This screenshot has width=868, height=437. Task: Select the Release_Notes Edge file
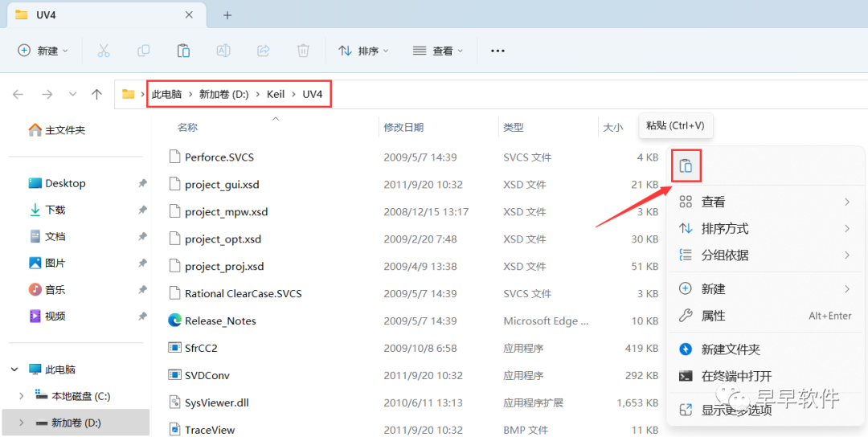coord(220,321)
